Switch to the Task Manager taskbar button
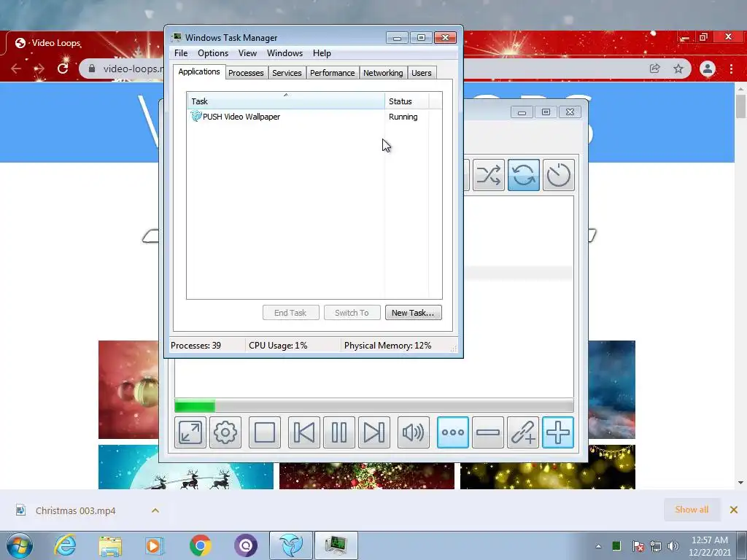 (x=336, y=545)
